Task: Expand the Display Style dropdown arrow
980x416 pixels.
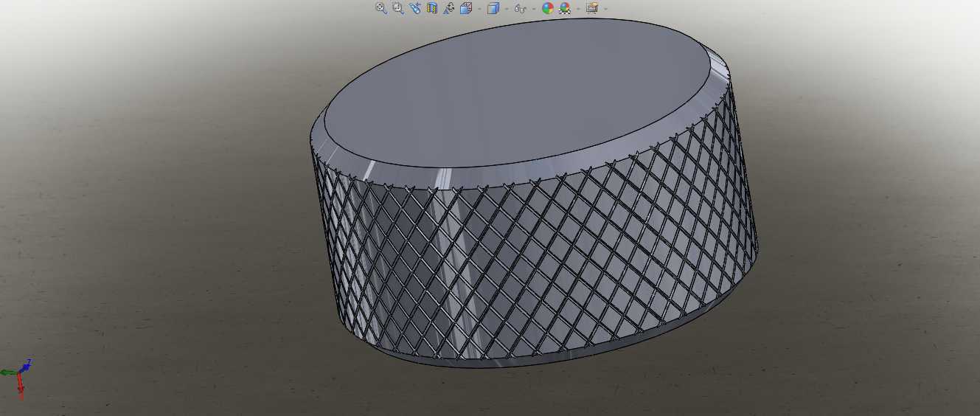Action: point(507,9)
